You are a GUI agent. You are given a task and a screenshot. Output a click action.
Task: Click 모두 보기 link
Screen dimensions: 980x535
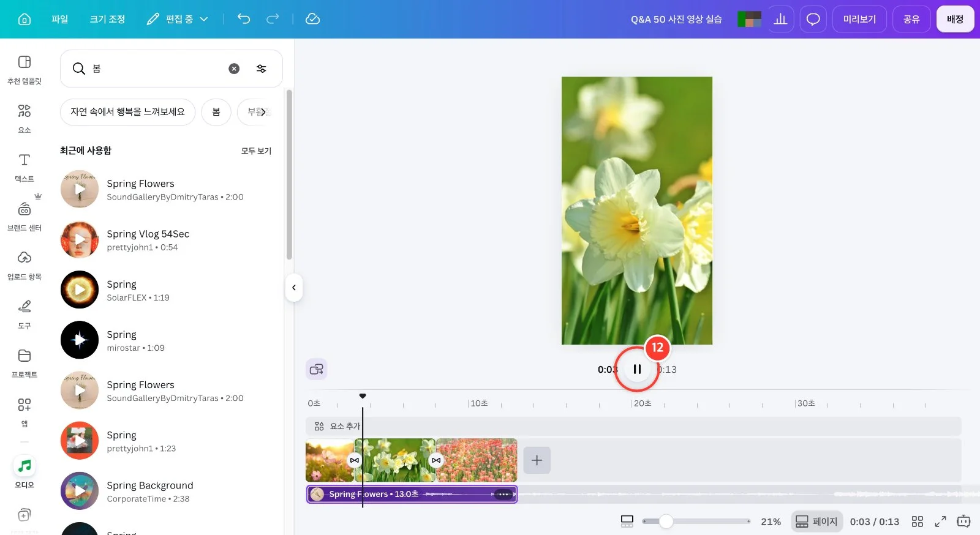256,151
